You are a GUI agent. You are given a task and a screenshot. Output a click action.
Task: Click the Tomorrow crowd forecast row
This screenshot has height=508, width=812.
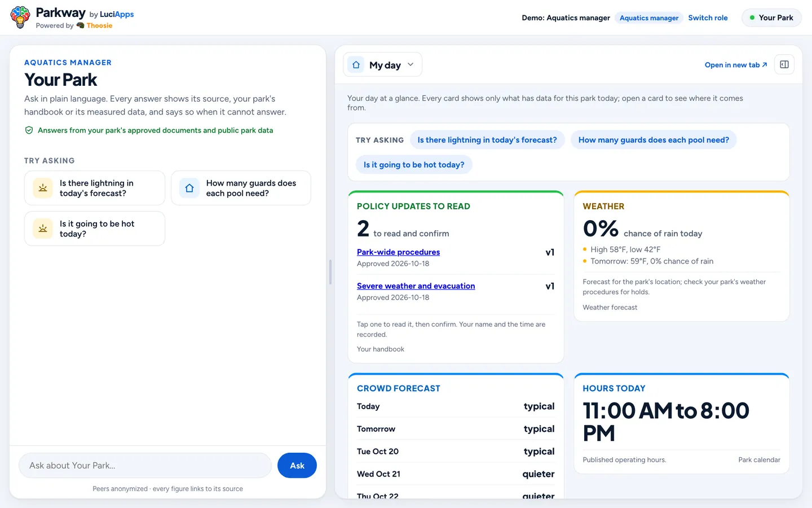coord(456,429)
